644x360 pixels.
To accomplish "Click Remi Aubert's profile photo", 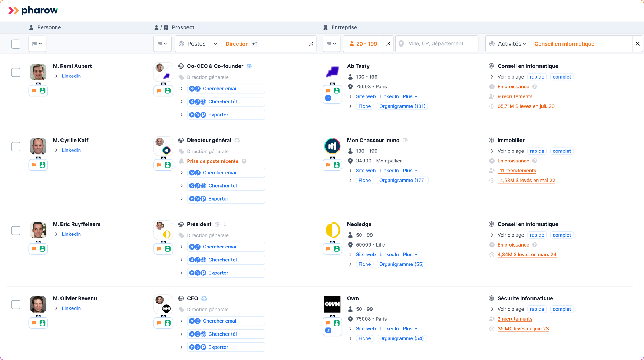I will click(x=38, y=72).
